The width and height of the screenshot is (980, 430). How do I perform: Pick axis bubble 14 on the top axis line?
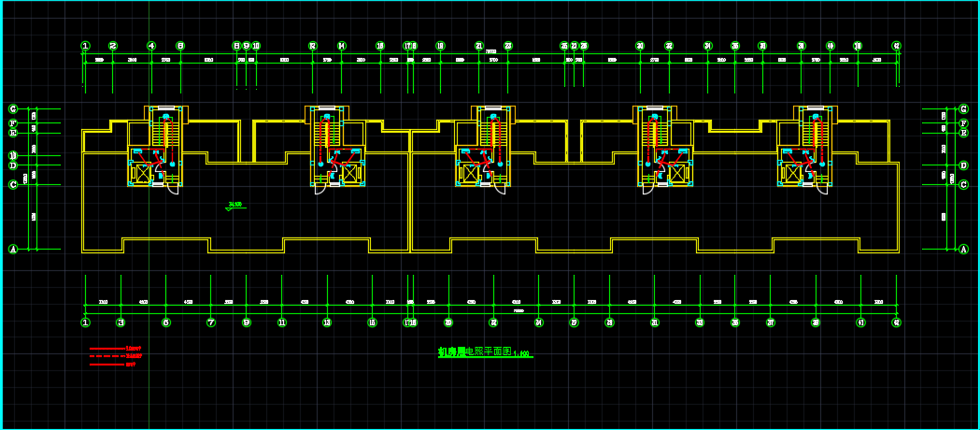click(342, 46)
